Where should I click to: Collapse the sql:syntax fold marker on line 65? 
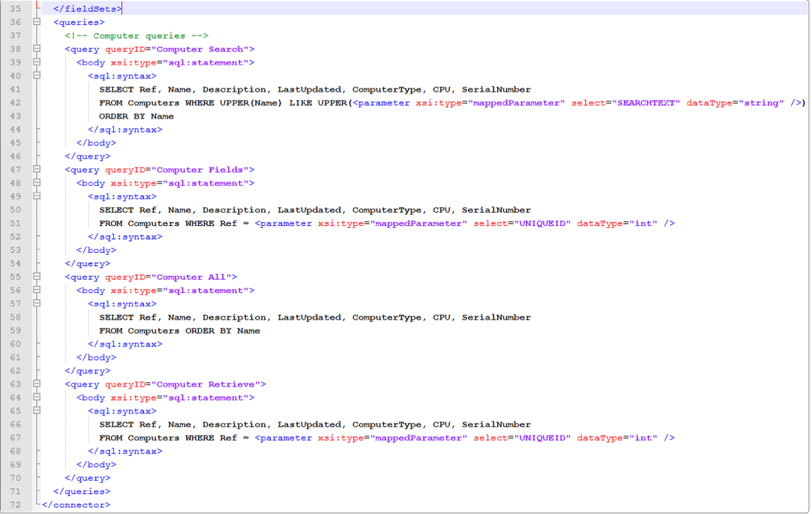(x=37, y=411)
